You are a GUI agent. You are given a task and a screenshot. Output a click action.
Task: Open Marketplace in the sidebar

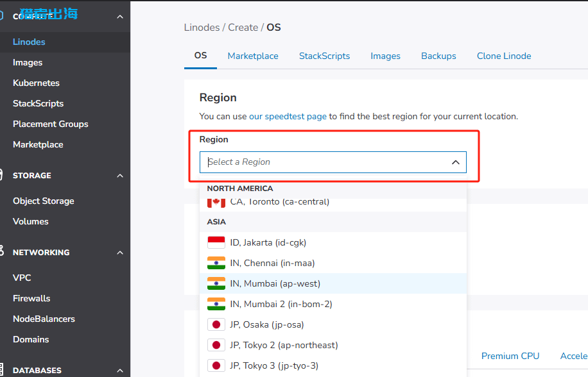[38, 144]
